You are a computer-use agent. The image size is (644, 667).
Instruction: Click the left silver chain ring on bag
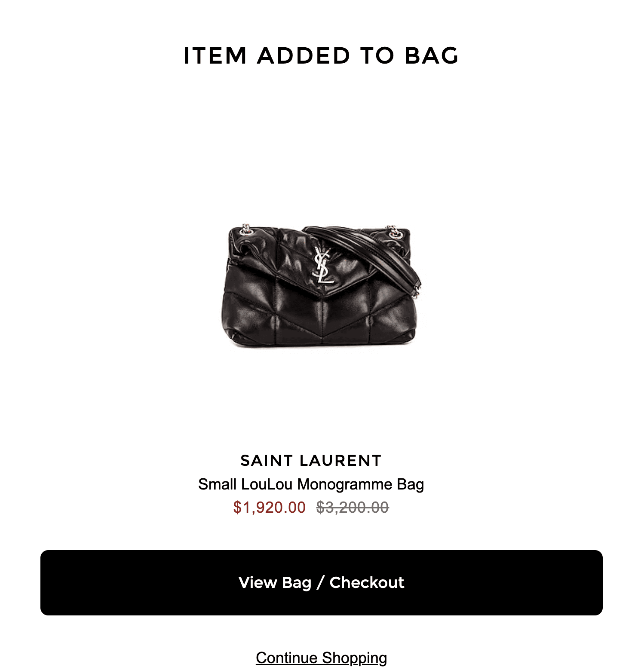pos(246,230)
